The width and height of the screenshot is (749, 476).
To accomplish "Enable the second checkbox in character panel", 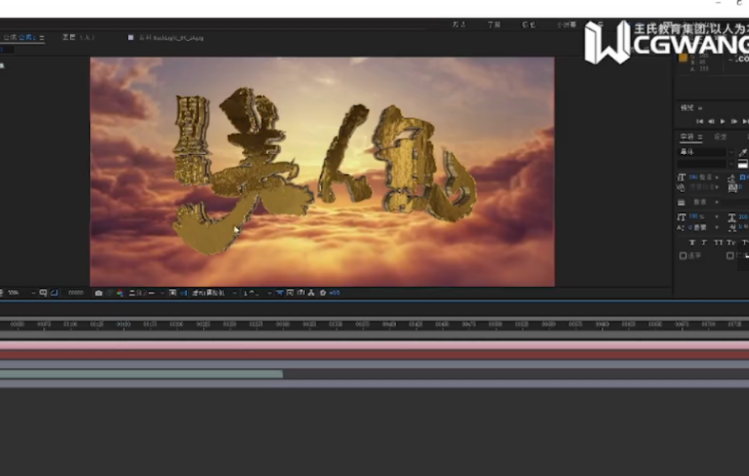I will pos(730,256).
